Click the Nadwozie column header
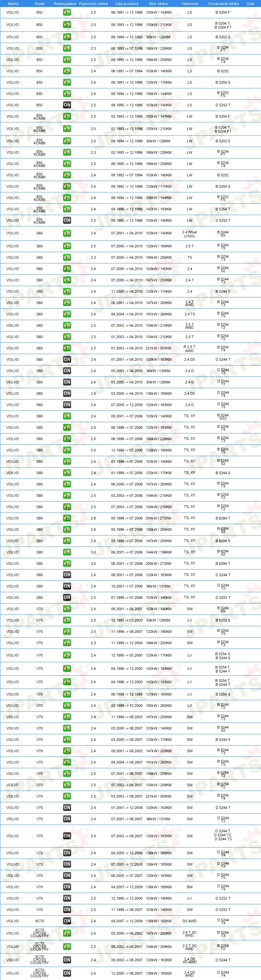 click(190, 3)
